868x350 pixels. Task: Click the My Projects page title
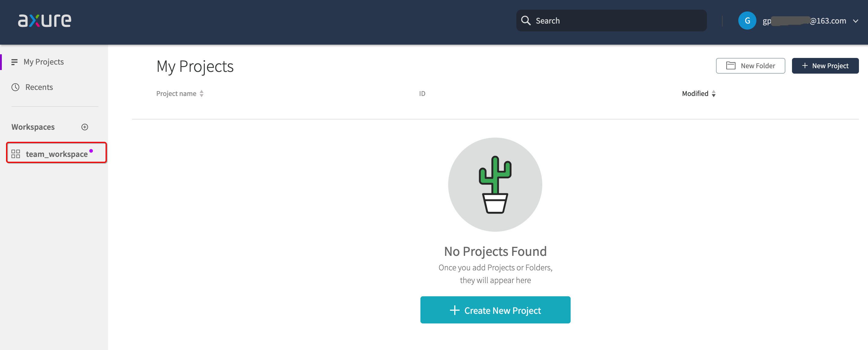195,66
